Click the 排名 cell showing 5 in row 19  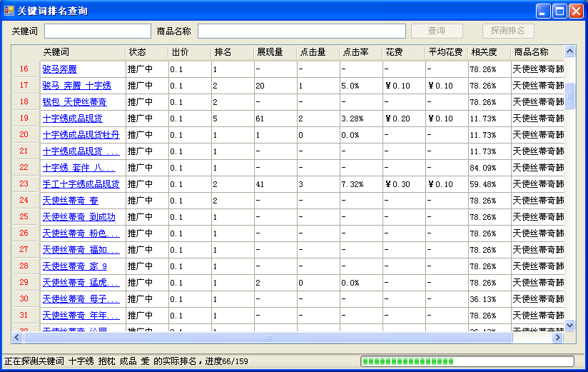point(233,119)
